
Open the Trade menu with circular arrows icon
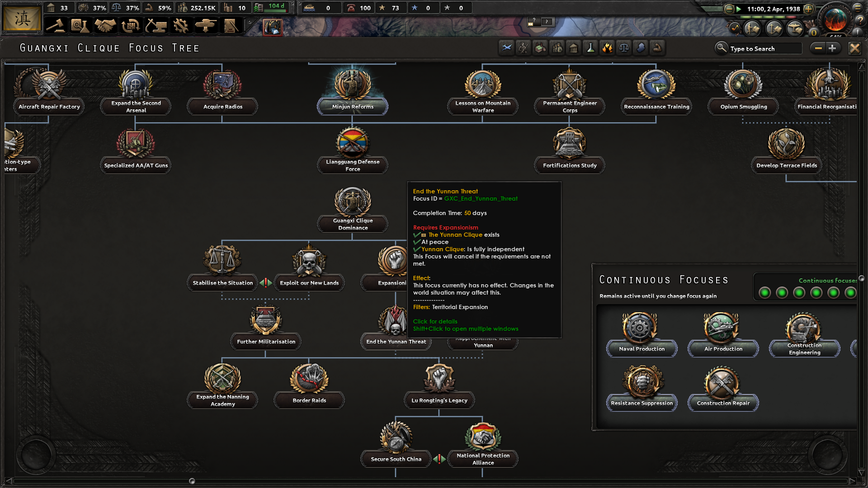131,26
